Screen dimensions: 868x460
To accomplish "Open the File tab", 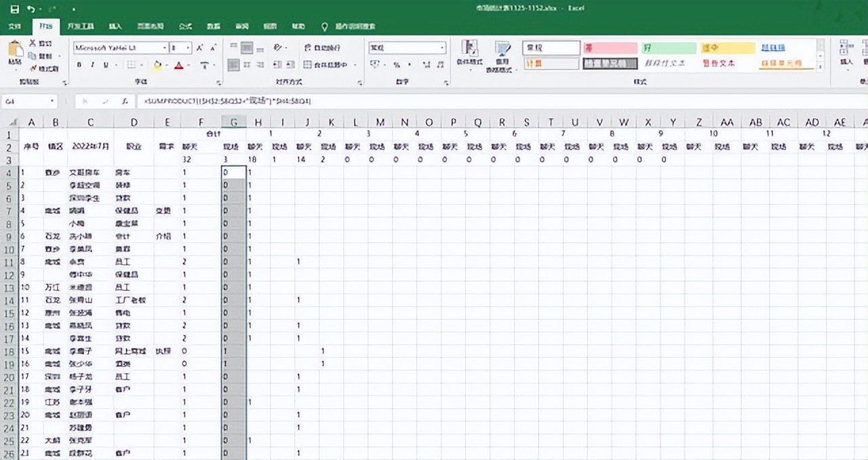I will point(14,26).
